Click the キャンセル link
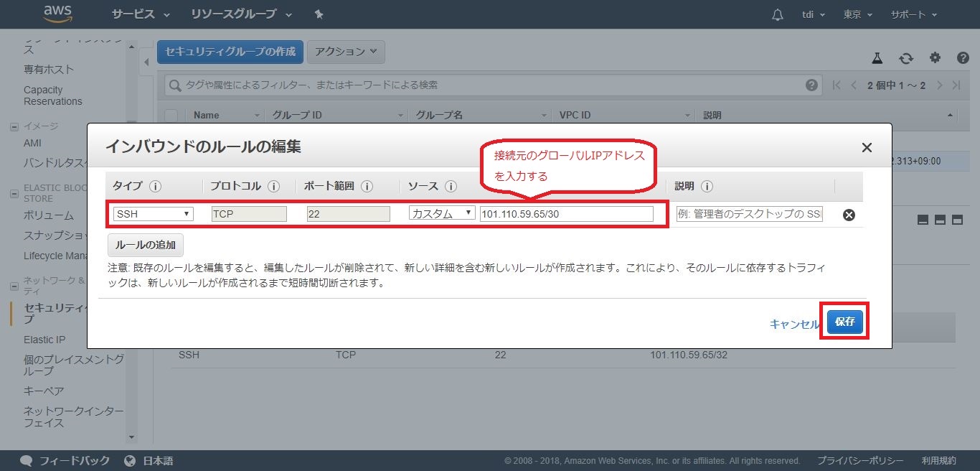Image resolution: width=980 pixels, height=471 pixels. click(793, 324)
